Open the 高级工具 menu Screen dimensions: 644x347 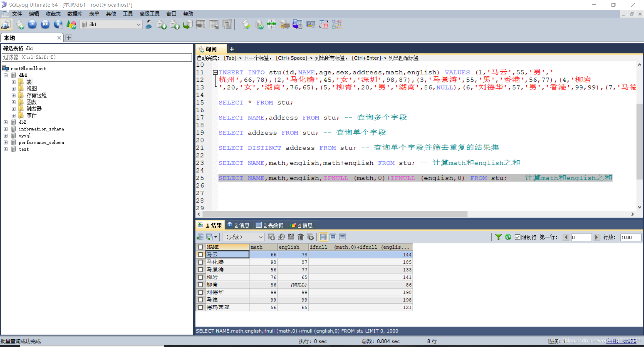point(150,14)
